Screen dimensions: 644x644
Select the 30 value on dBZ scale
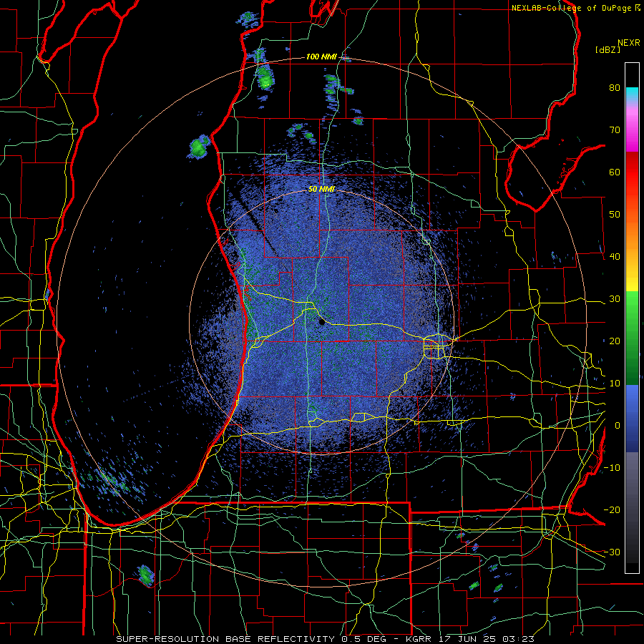pyautogui.click(x=615, y=299)
